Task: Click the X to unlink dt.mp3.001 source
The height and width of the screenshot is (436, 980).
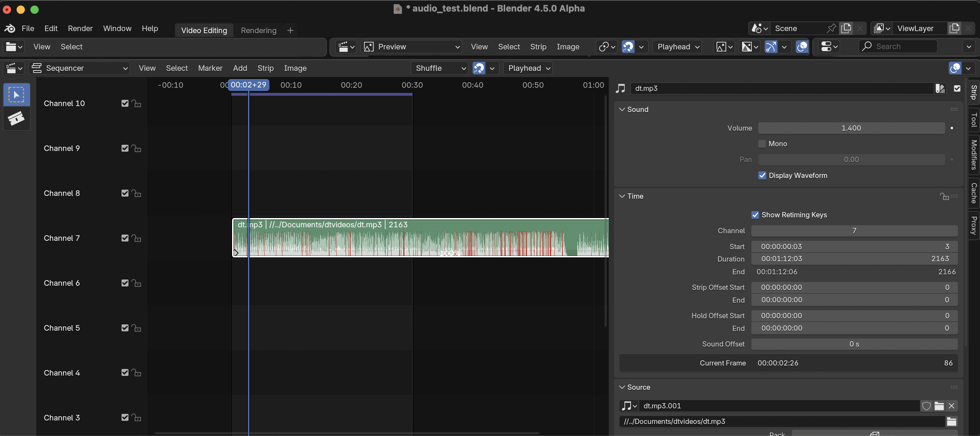Action: [x=952, y=406]
